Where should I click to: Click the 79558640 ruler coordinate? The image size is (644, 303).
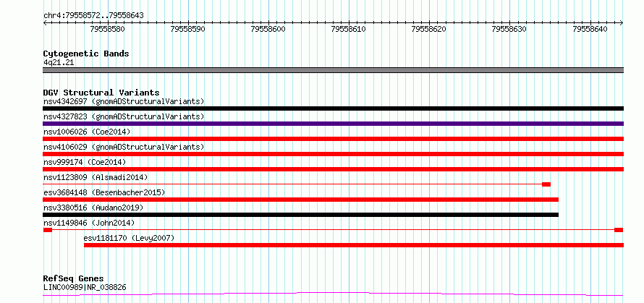coord(590,29)
